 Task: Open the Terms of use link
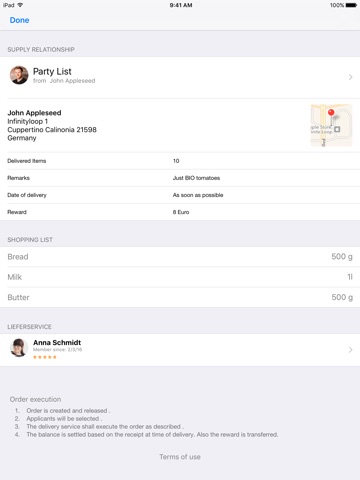(x=180, y=457)
